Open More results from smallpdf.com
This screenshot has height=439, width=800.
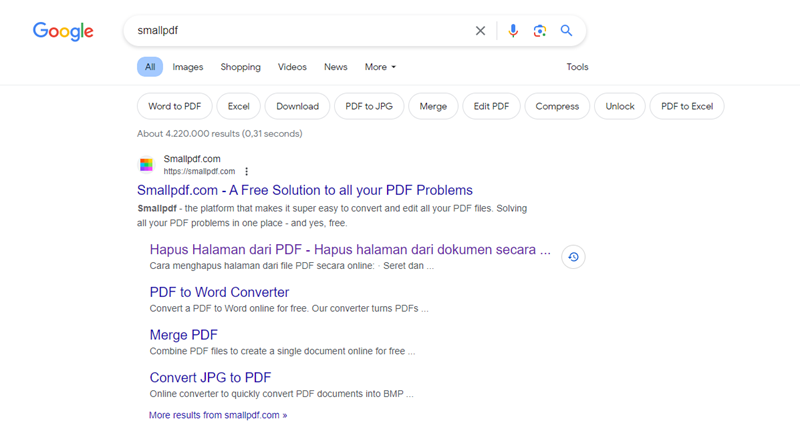coord(218,415)
